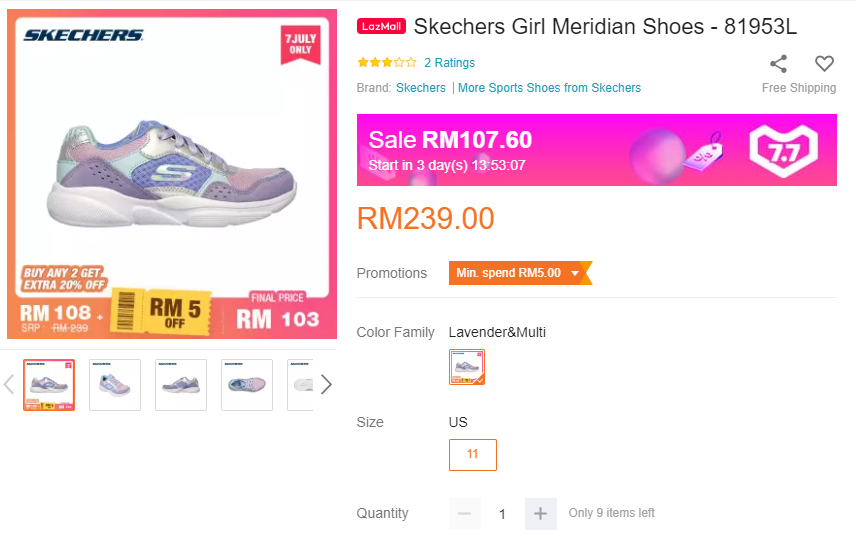856x538 pixels.
Task: Select the first promotional shoe thumbnail
Action: tap(49, 385)
